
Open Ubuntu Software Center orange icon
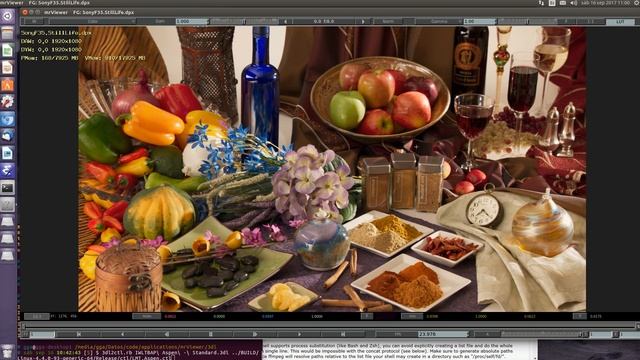coord(7,85)
